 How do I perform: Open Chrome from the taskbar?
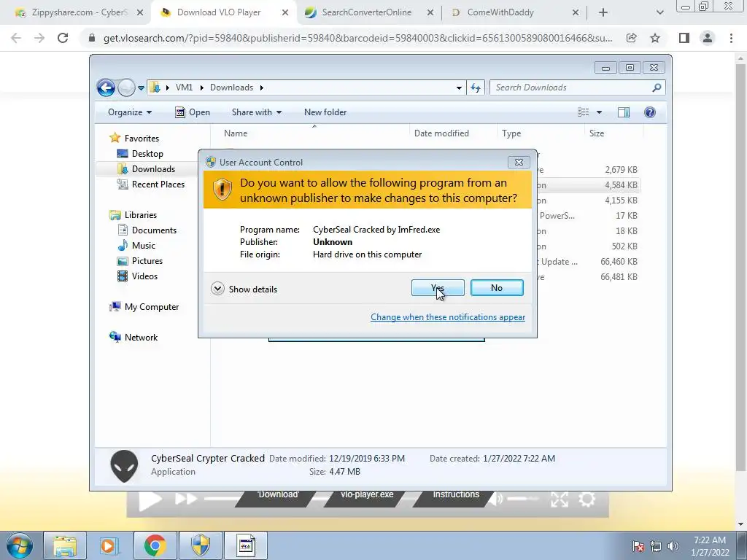(155, 545)
